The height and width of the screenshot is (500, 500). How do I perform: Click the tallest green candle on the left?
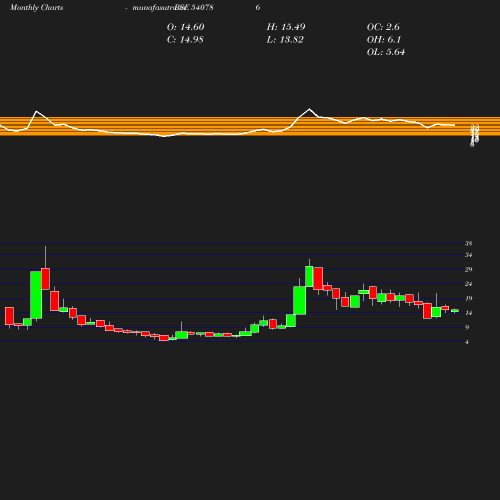point(36,295)
